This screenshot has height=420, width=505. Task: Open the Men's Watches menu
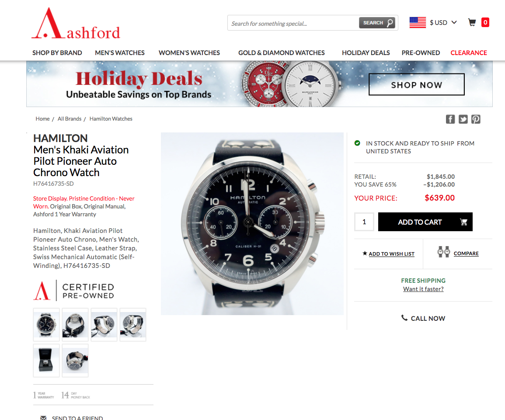(x=119, y=53)
